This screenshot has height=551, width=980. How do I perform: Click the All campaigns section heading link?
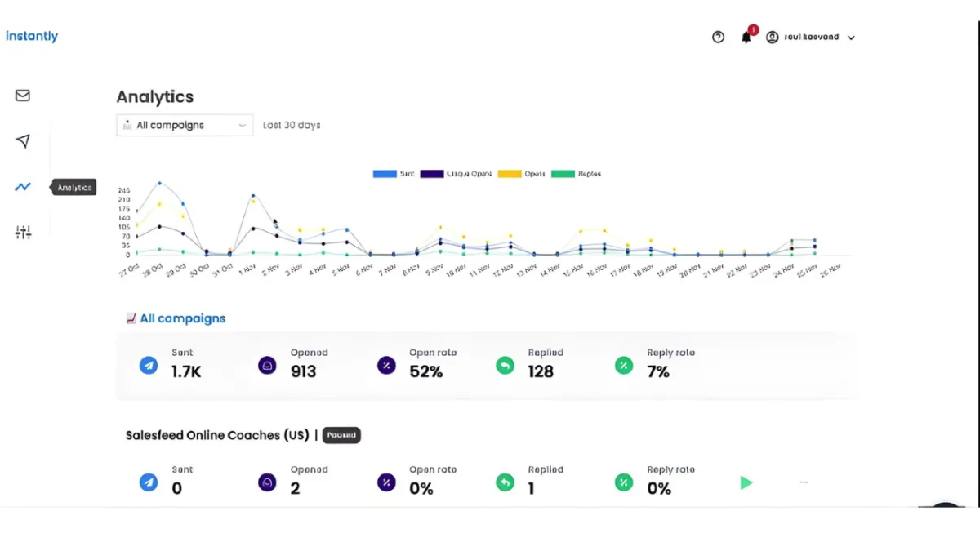183,318
